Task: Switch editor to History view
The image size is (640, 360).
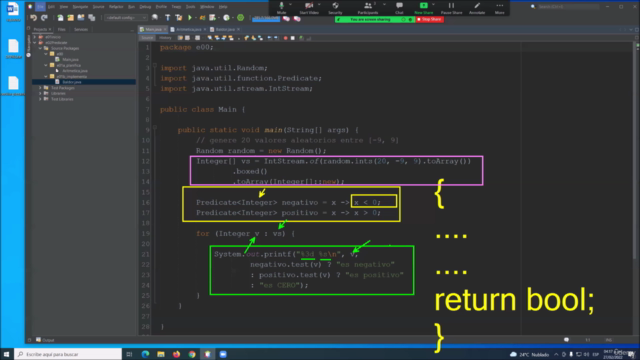Action: [x=165, y=38]
